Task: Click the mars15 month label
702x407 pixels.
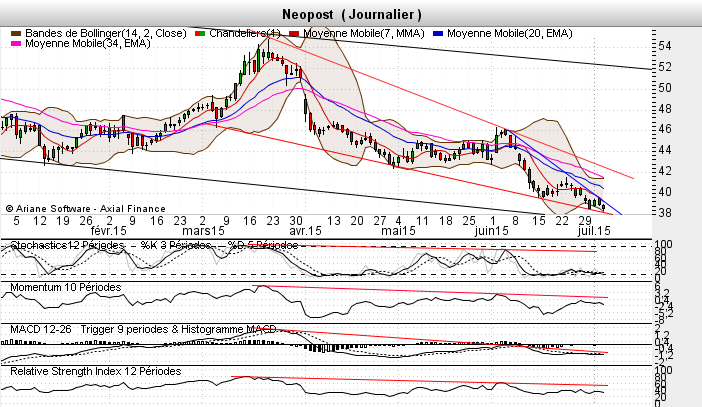Action: coord(203,231)
